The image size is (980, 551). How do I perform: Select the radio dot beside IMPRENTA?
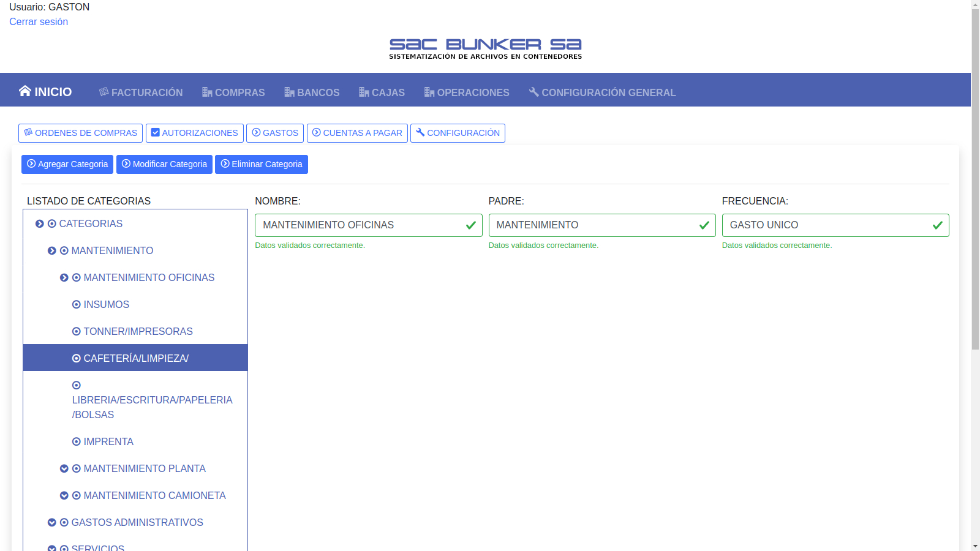77,442
